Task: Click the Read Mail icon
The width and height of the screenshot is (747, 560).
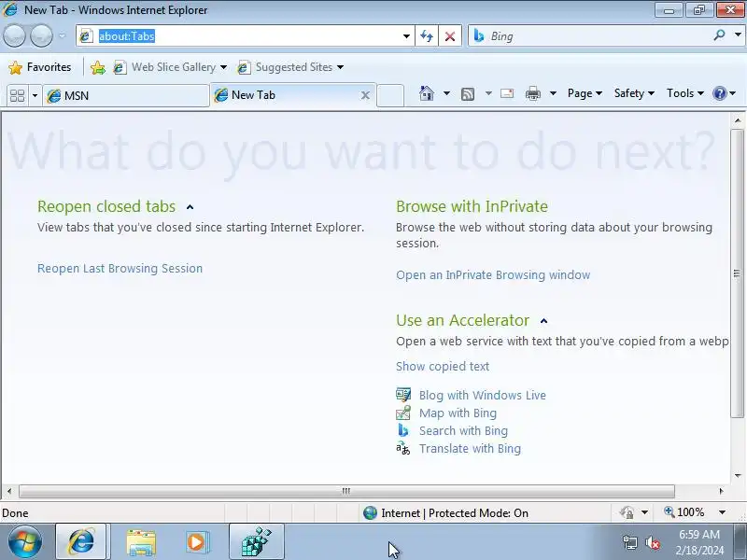Action: click(x=507, y=93)
